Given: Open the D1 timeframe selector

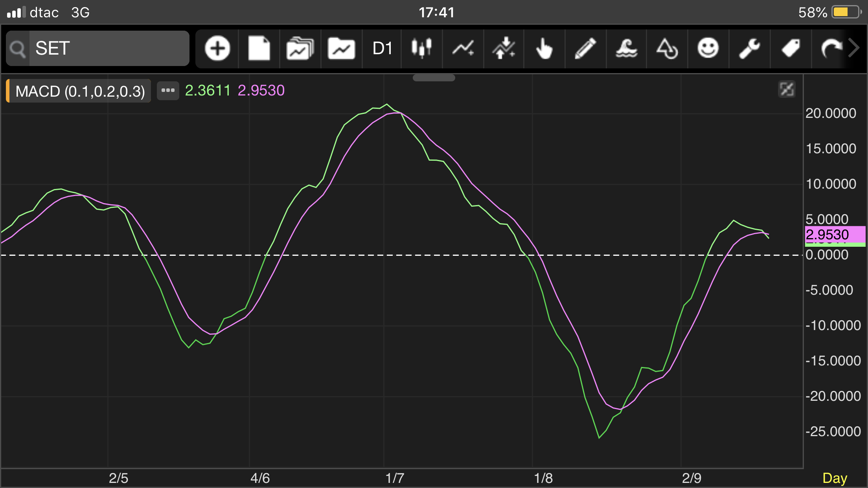Looking at the screenshot, I should click(382, 49).
